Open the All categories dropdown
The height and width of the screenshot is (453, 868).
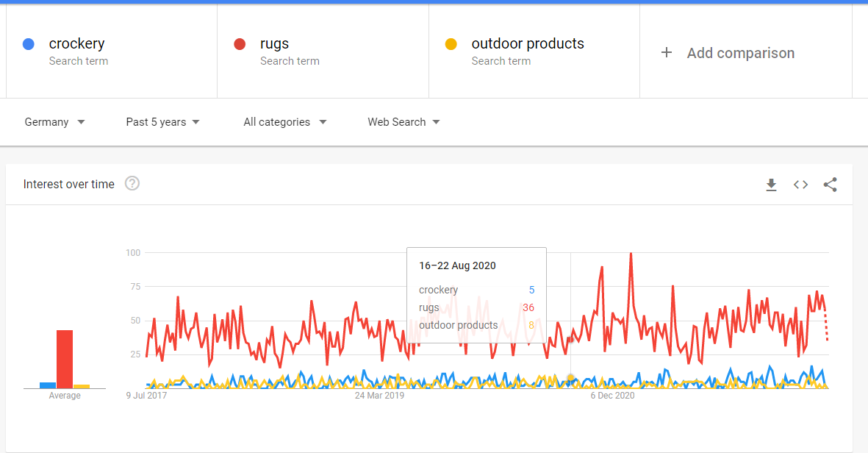284,122
